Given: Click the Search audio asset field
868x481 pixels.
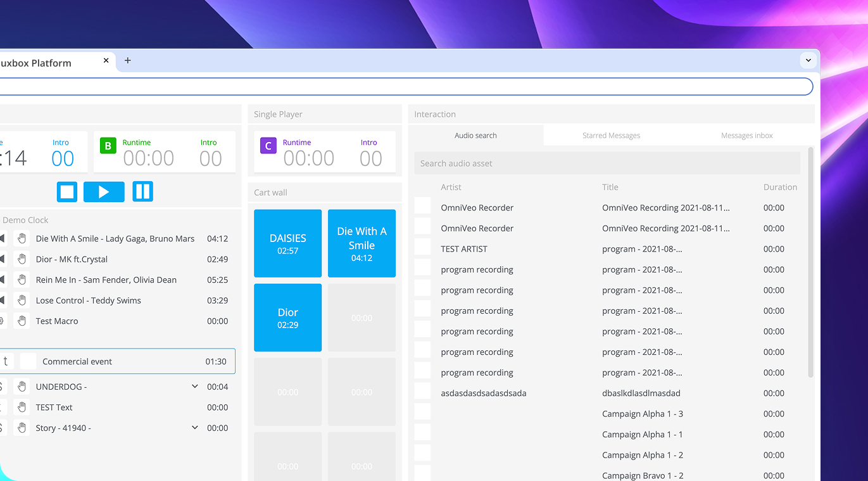Looking at the screenshot, I should point(607,164).
